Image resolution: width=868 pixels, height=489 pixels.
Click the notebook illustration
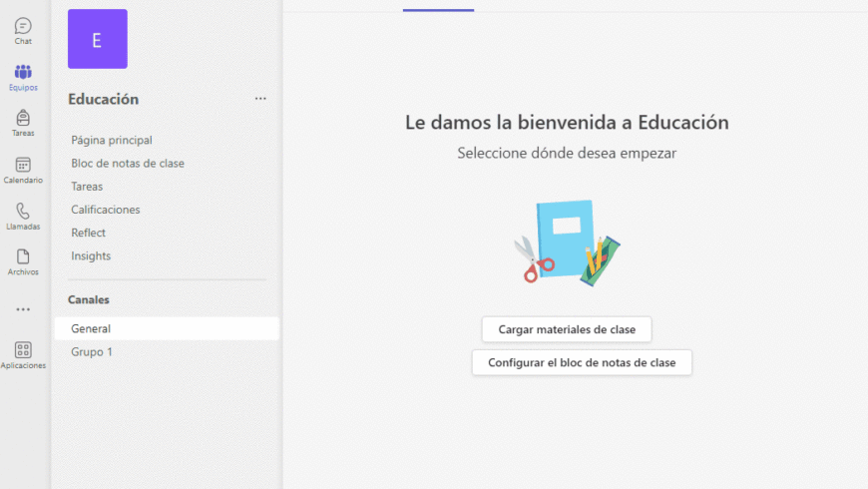[567, 243]
